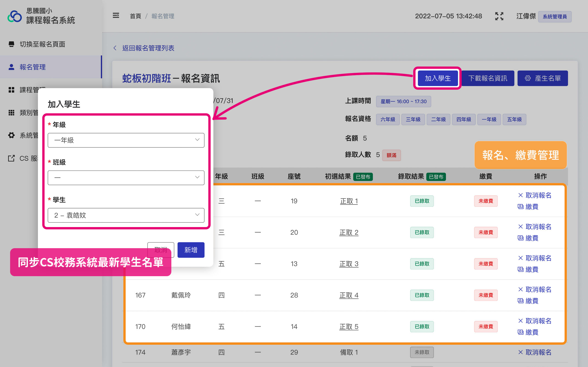Click 首頁 in the breadcrumb

click(135, 16)
